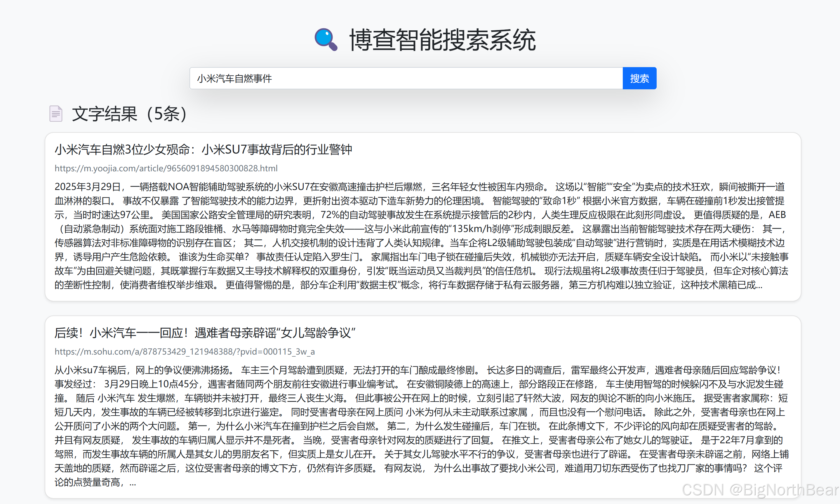Click the blue 搜索 search button
This screenshot has height=504, width=840.
tap(639, 79)
